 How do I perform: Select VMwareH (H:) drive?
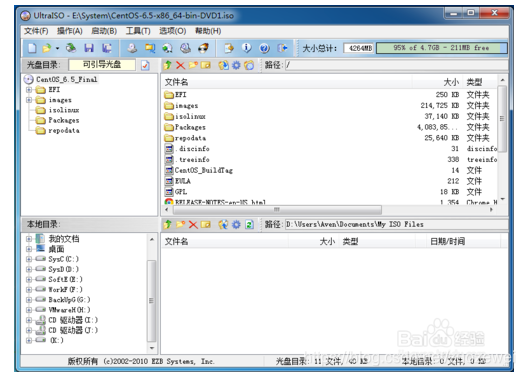point(69,310)
